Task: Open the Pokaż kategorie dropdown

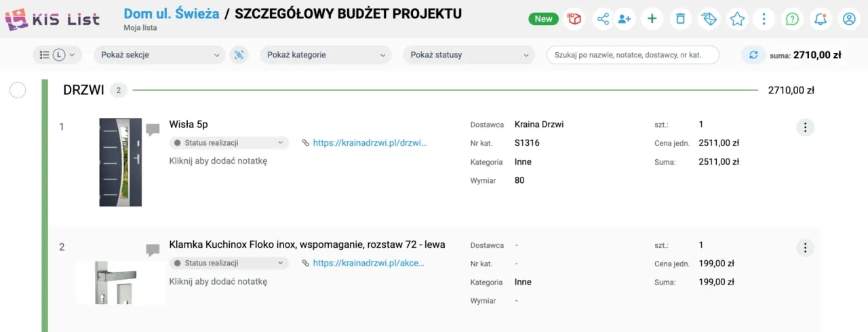Action: 325,55
